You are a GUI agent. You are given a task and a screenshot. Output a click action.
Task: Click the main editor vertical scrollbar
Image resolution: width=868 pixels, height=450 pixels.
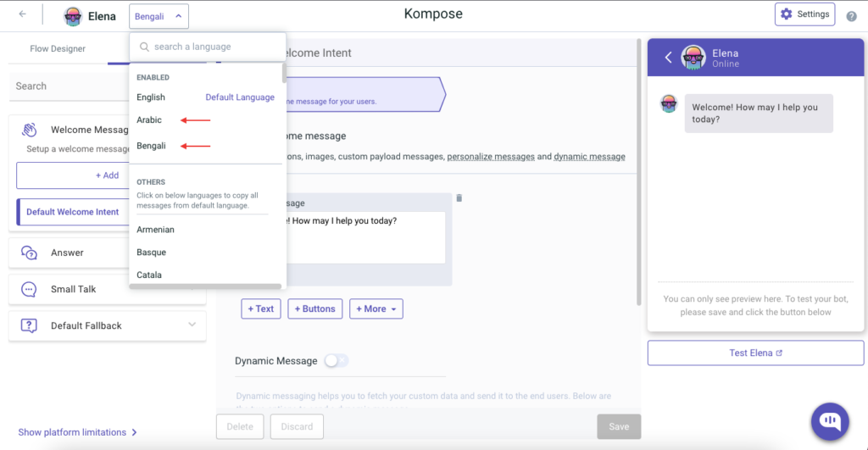[638, 171]
